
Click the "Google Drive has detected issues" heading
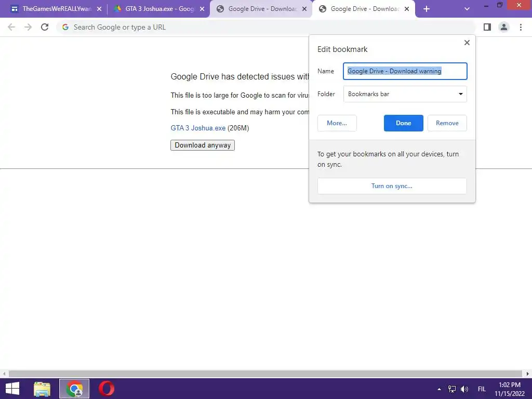(x=240, y=77)
